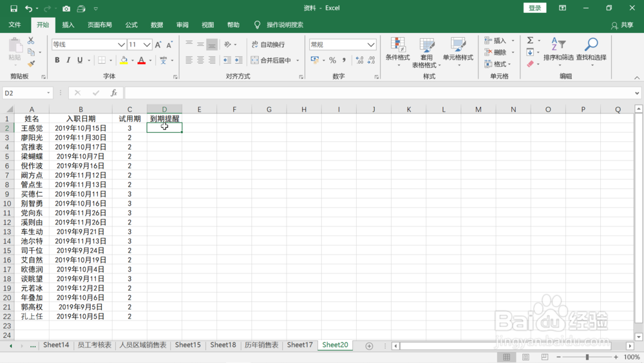Switch to the 视图 tab
The height and width of the screenshot is (363, 644).
coord(208,25)
